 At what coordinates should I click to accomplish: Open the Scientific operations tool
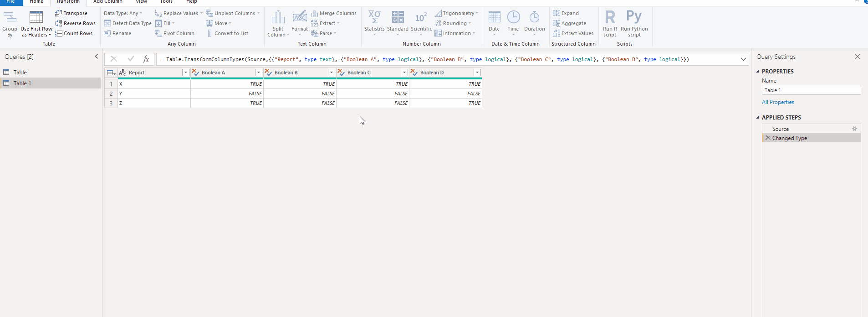pyautogui.click(x=421, y=24)
